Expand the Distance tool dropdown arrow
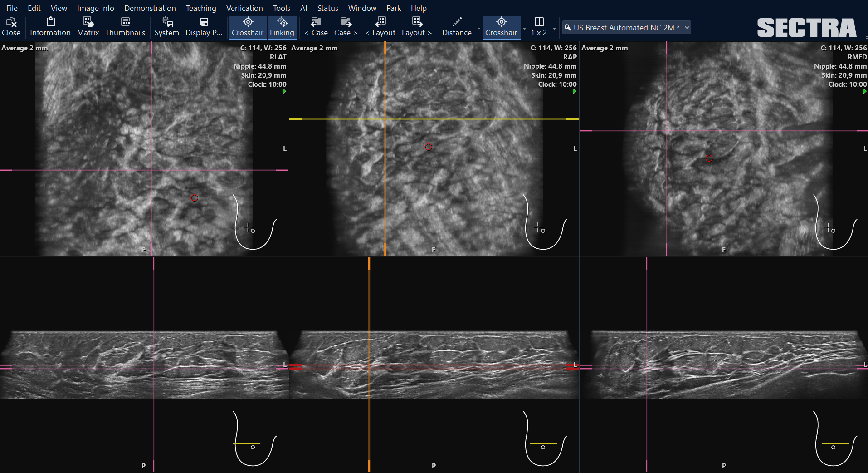The width and height of the screenshot is (868, 473). (x=479, y=28)
